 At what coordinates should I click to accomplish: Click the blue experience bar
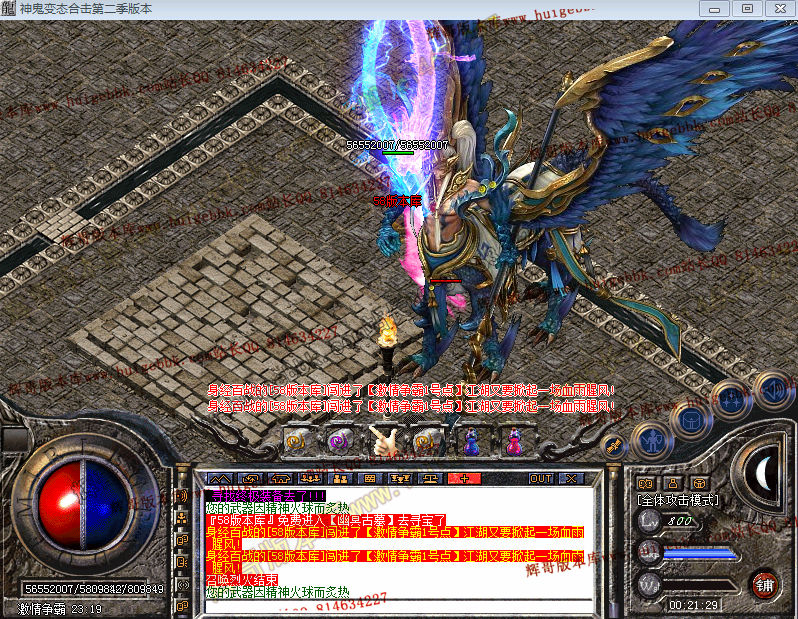tap(700, 554)
